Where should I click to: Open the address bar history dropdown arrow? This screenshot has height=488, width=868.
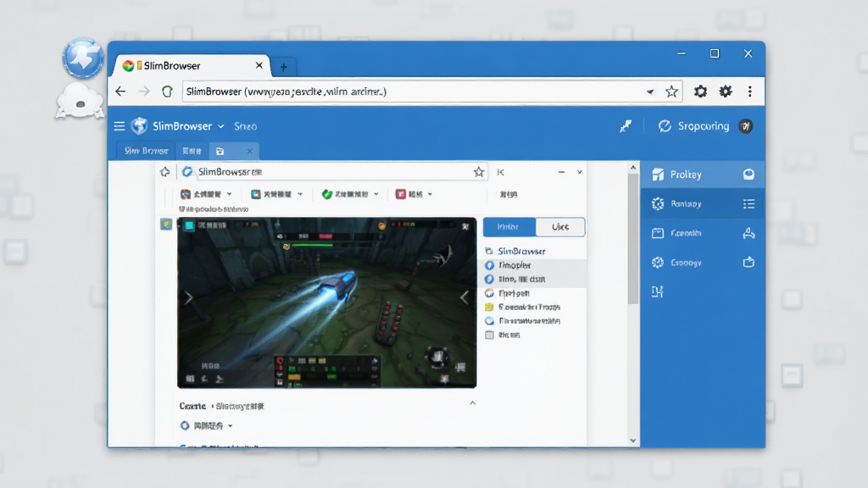650,91
